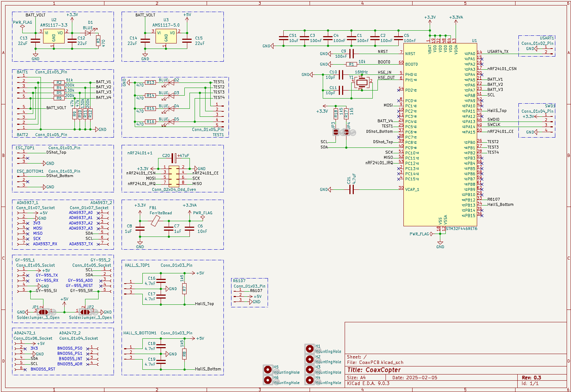Select the C20 47uF capacitor symbol

174,158
